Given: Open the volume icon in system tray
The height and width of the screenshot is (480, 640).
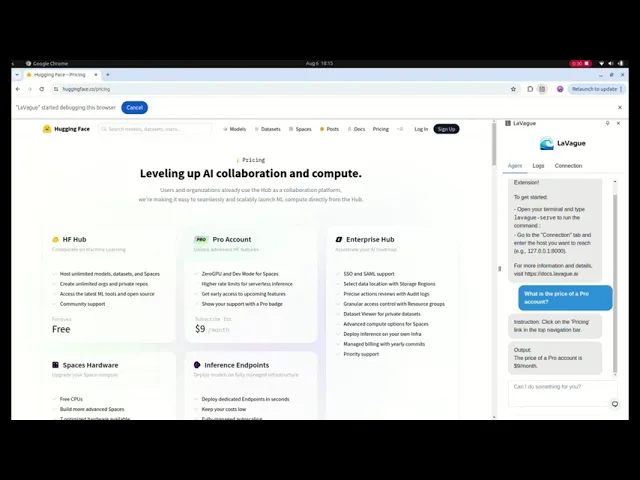Looking at the screenshot, I should click(x=611, y=64).
